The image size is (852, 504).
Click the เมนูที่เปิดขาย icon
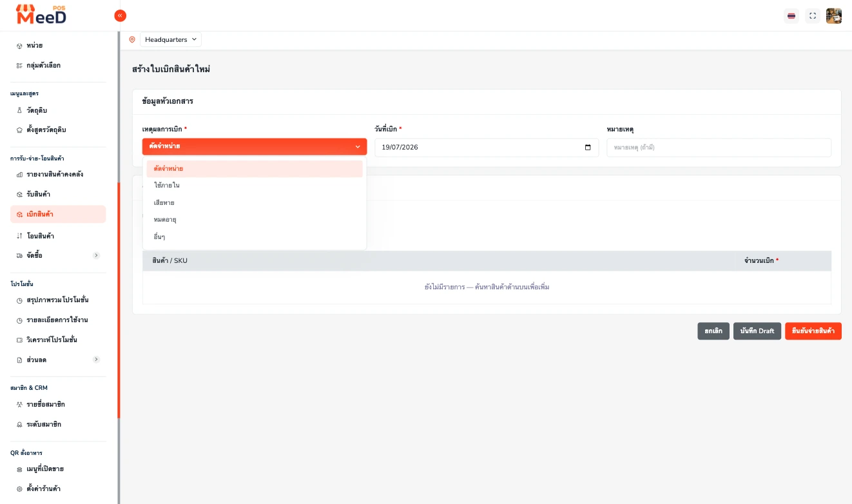click(x=19, y=469)
